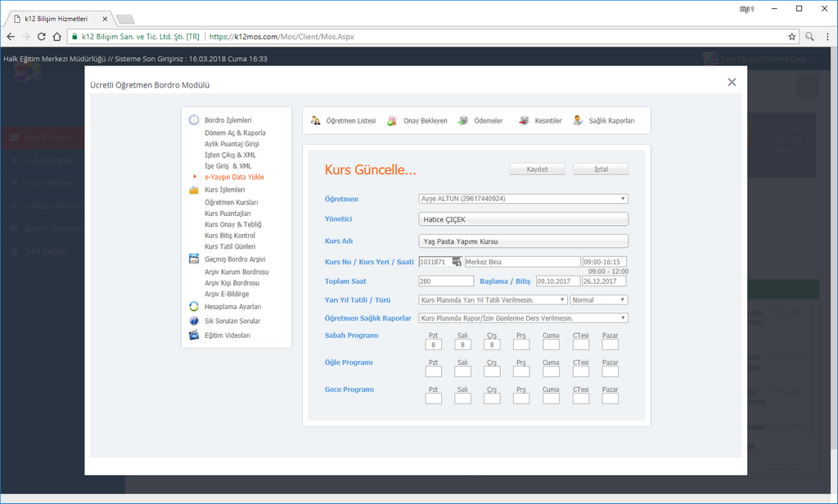Click the Hesaplama Ayarları refresh icon

click(x=193, y=307)
